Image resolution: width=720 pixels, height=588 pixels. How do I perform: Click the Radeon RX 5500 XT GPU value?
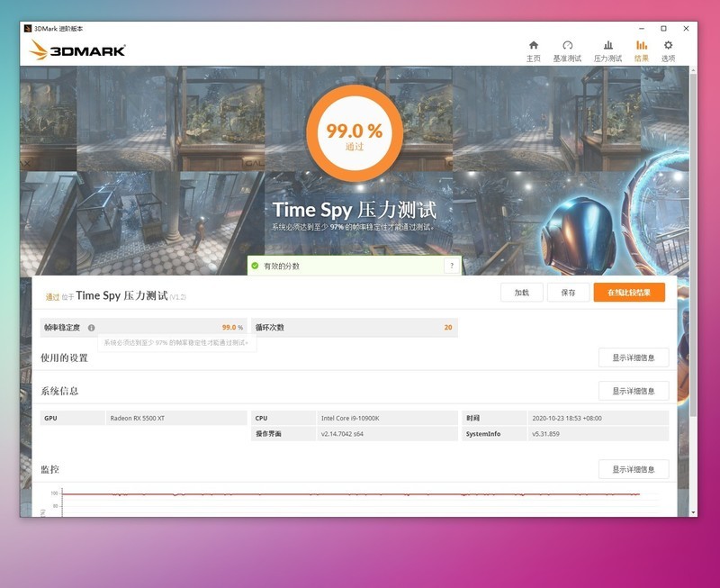click(138, 418)
